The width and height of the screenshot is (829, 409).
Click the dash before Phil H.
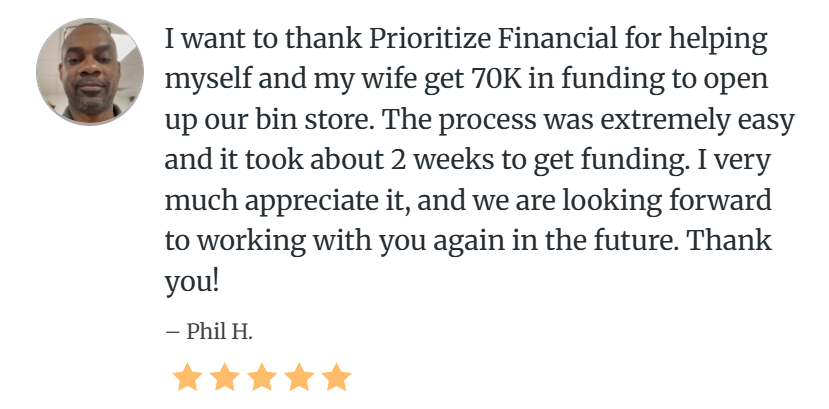(173, 333)
